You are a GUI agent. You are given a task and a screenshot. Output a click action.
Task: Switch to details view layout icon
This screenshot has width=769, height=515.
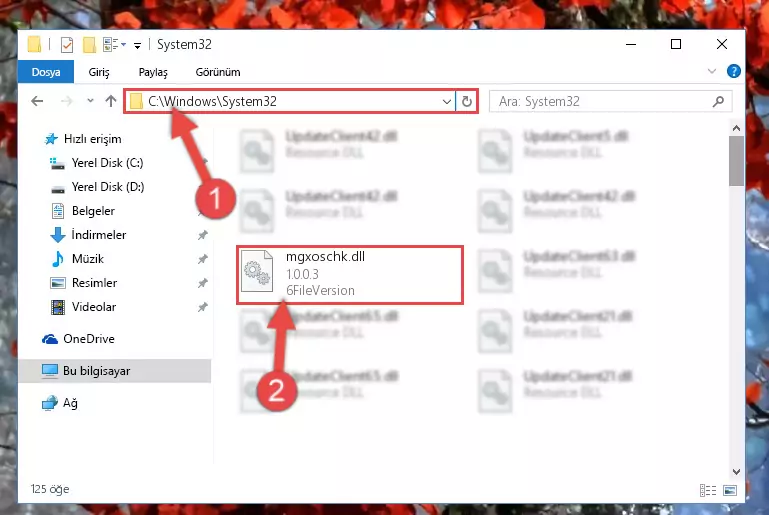pos(708,490)
